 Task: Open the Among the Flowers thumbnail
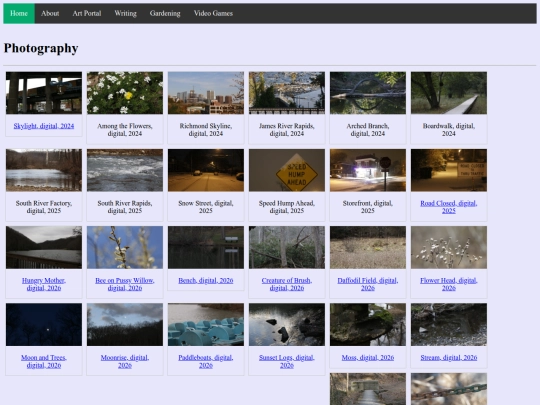[125, 93]
